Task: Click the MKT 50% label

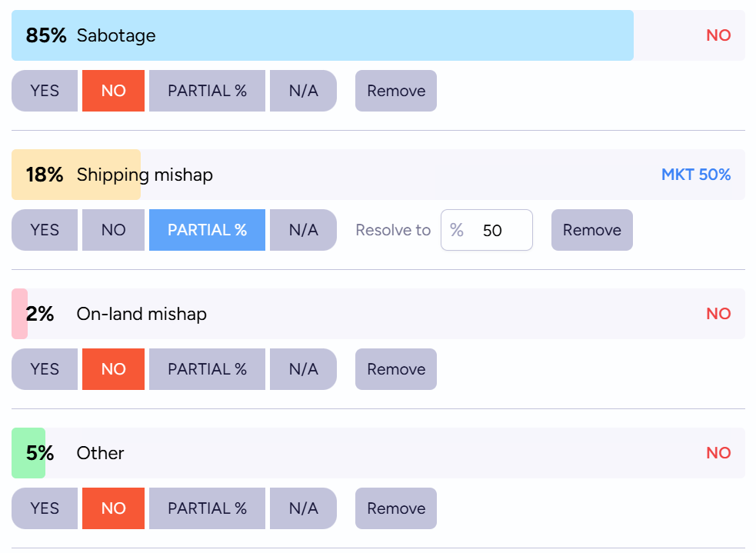Action: point(695,175)
